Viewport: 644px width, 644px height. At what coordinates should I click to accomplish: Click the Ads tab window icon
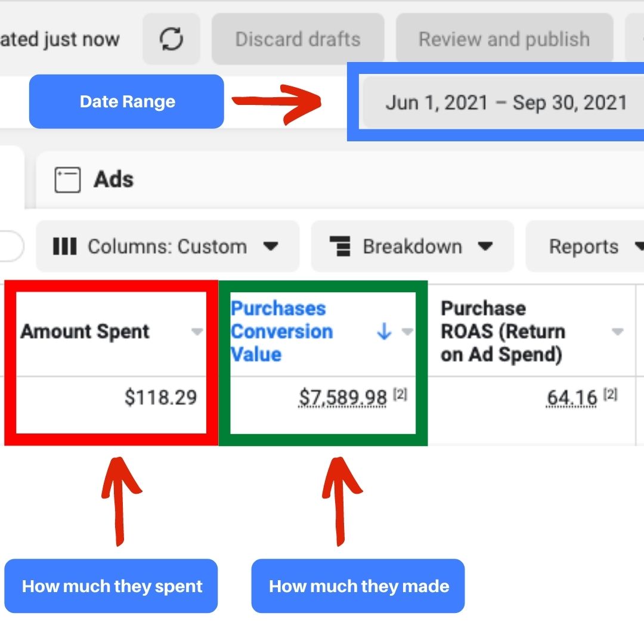pos(67,179)
